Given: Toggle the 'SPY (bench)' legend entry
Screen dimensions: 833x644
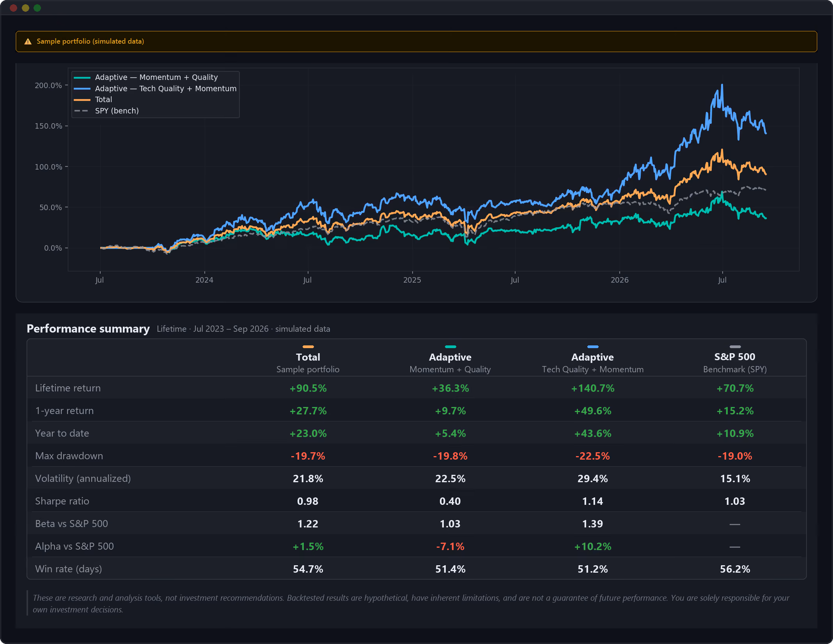Looking at the screenshot, I should [106, 111].
